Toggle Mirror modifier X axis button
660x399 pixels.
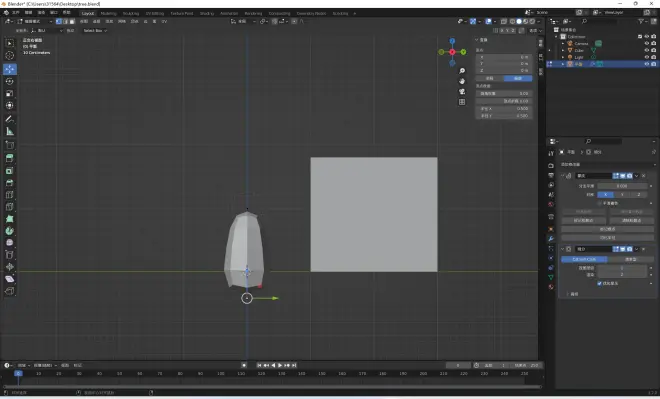click(605, 194)
